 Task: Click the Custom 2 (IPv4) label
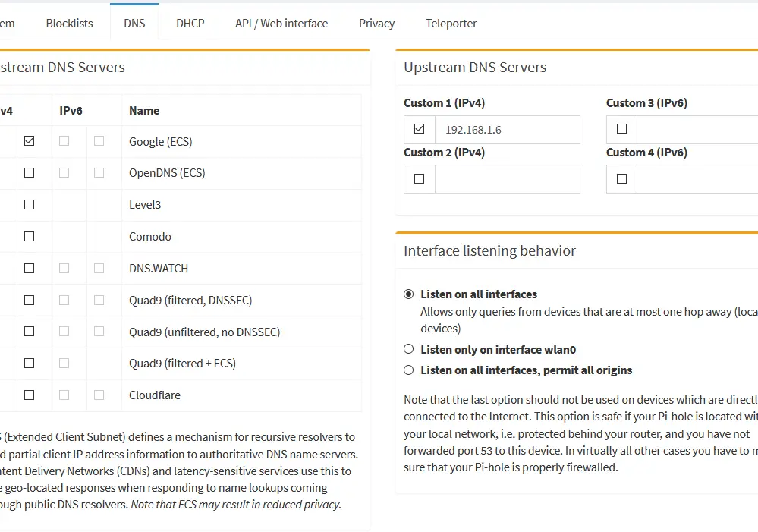point(445,153)
